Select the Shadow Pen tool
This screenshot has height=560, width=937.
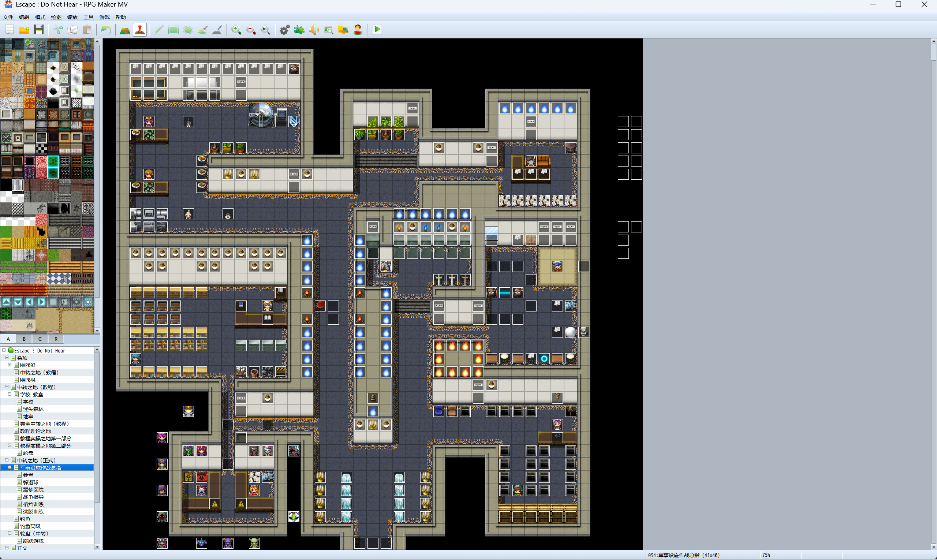(x=217, y=29)
